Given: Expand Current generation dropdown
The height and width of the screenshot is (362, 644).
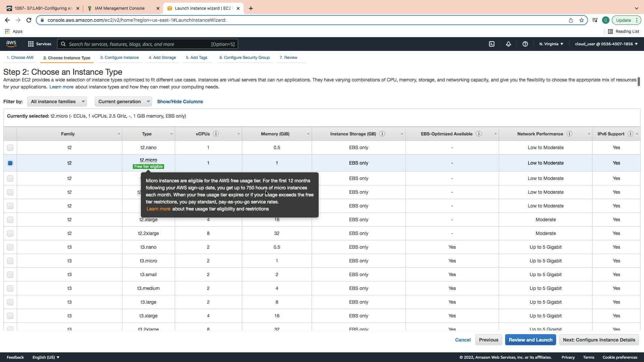Looking at the screenshot, I should (x=123, y=102).
